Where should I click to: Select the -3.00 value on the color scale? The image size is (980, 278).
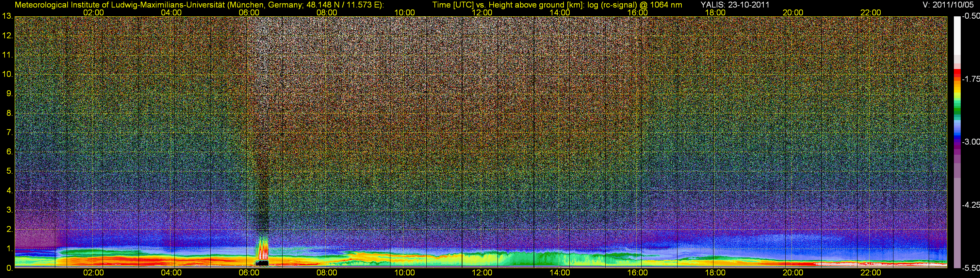pyautogui.click(x=971, y=142)
